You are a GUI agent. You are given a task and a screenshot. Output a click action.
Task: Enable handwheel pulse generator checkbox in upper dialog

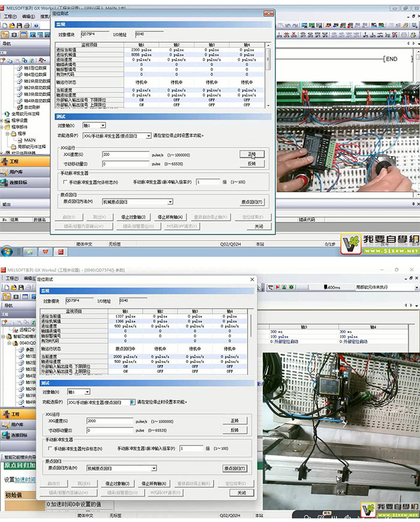click(x=65, y=182)
